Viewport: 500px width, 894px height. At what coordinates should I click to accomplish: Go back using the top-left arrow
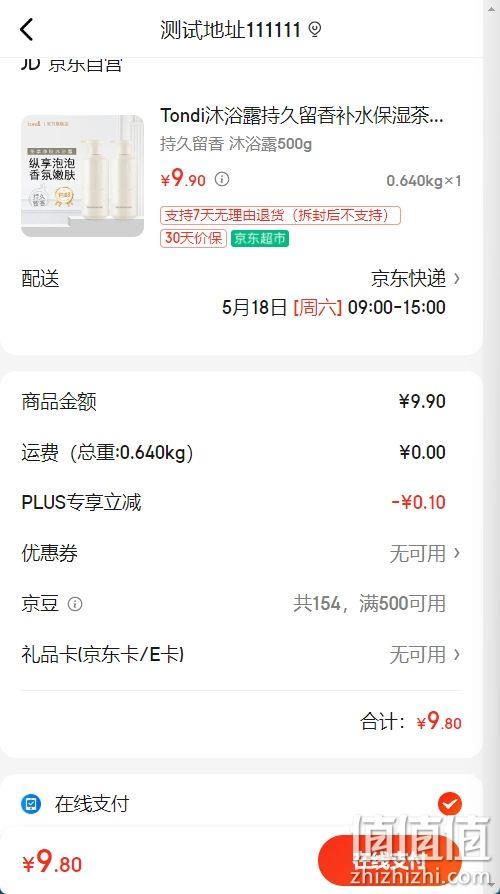pyautogui.click(x=26, y=29)
